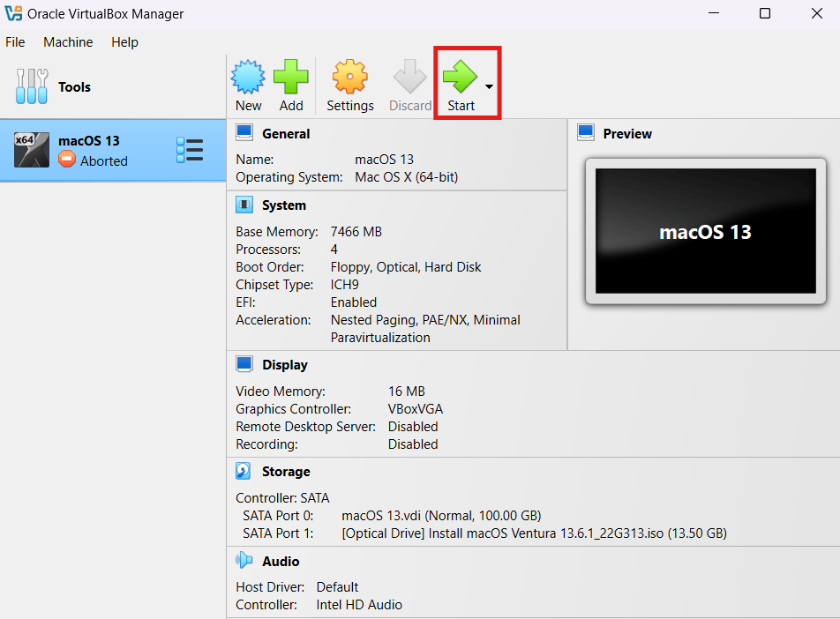This screenshot has width=840, height=619.
Task: Click the Preview panel header
Action: pyautogui.click(x=626, y=134)
